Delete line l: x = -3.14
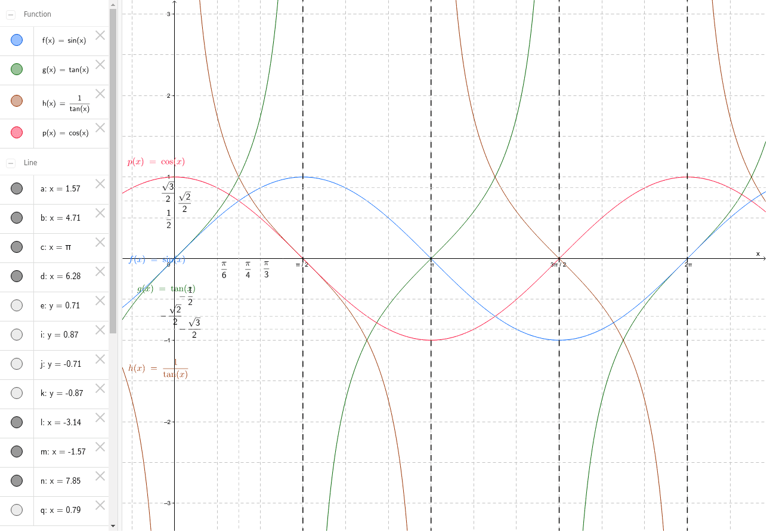The image size is (767, 532). pyautogui.click(x=100, y=417)
